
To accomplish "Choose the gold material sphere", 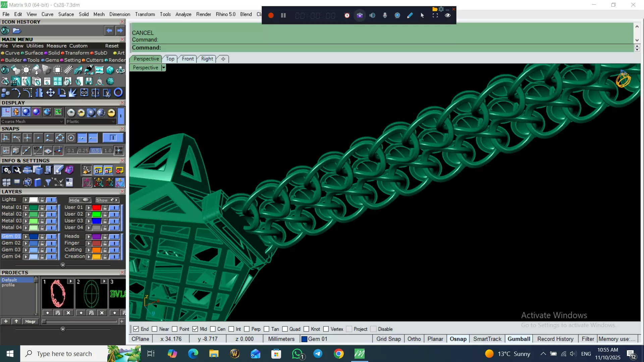I will tap(111, 113).
